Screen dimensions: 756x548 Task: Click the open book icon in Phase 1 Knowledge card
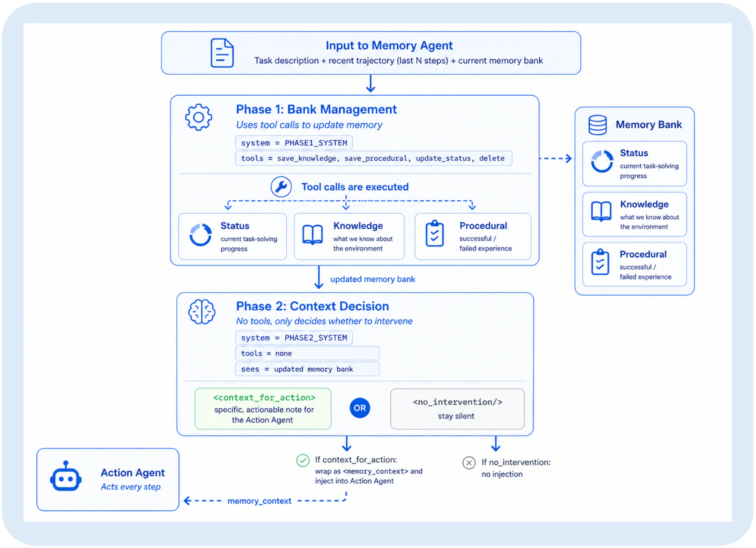coord(312,235)
